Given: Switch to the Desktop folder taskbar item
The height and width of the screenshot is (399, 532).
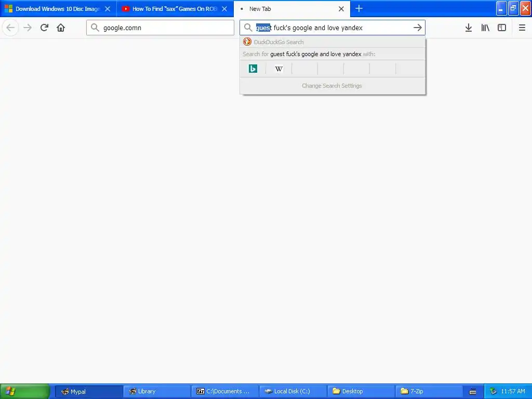Looking at the screenshot, I should (x=362, y=391).
